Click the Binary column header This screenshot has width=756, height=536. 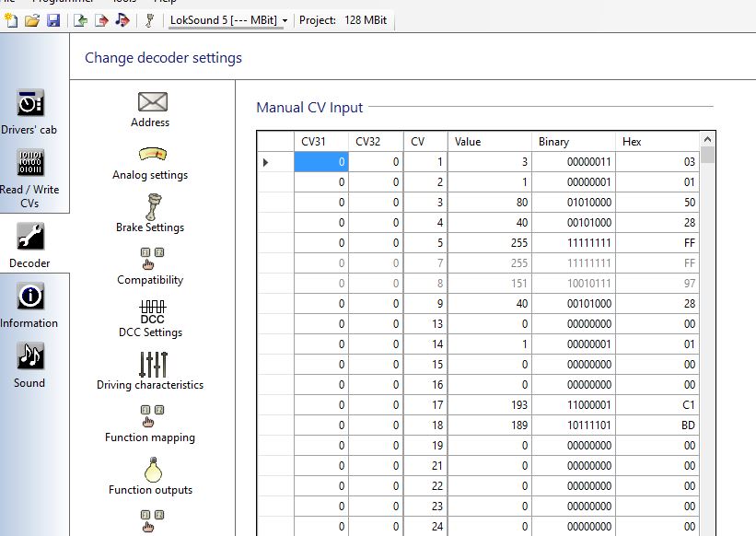coord(573,142)
